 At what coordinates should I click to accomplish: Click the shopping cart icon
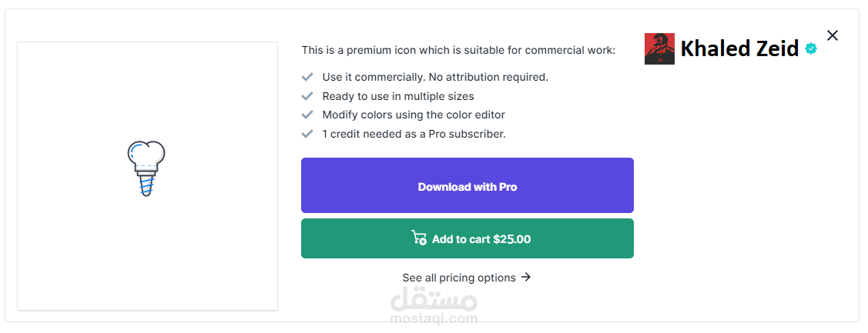pos(419,238)
